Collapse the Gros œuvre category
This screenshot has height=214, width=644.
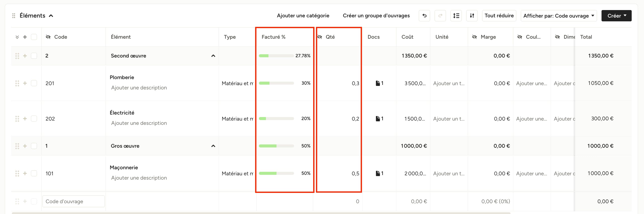point(213,146)
